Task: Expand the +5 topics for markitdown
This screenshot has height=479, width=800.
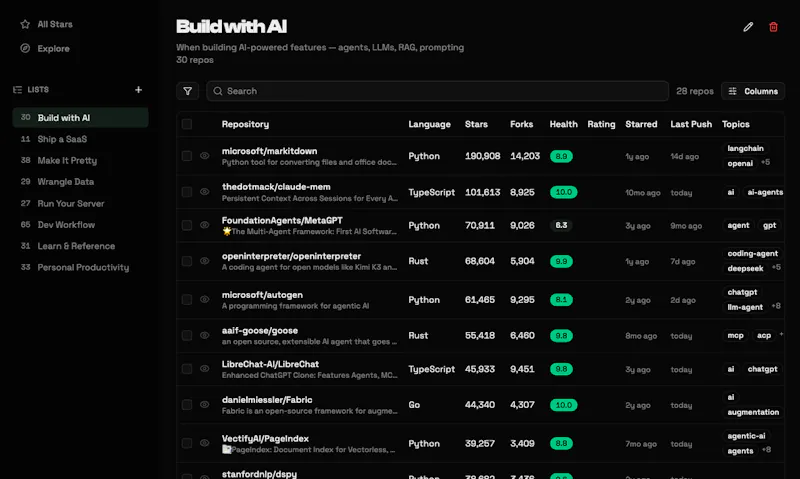Action: pyautogui.click(x=765, y=162)
